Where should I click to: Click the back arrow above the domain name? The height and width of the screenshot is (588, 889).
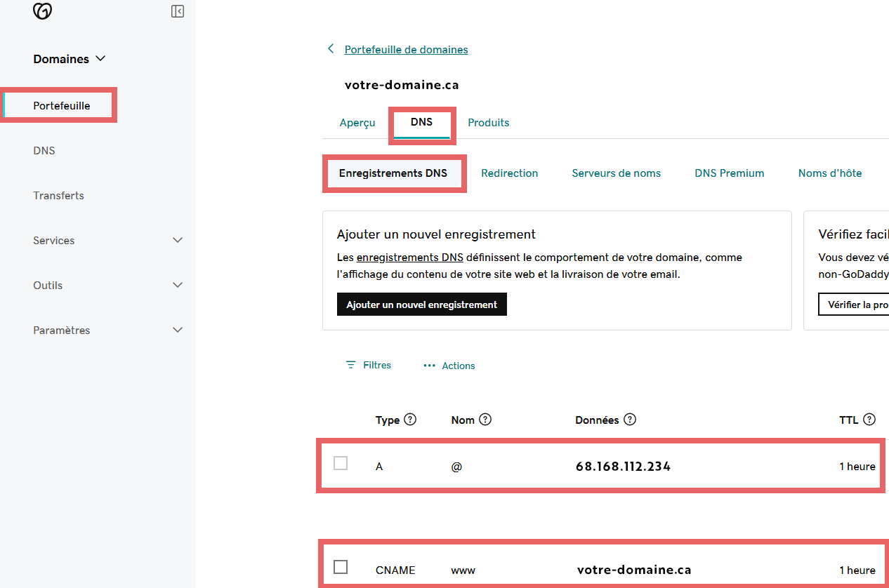[x=330, y=48]
